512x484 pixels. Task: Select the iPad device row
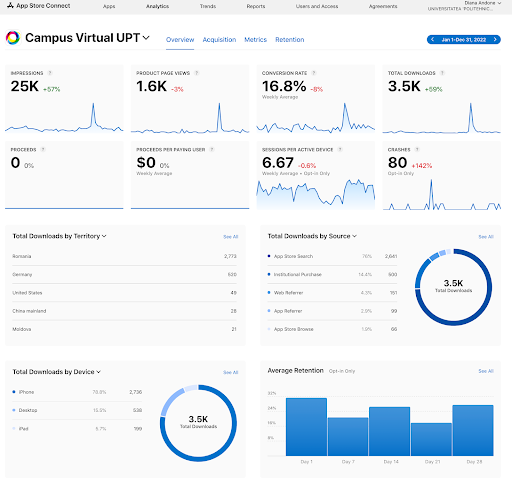(77, 429)
